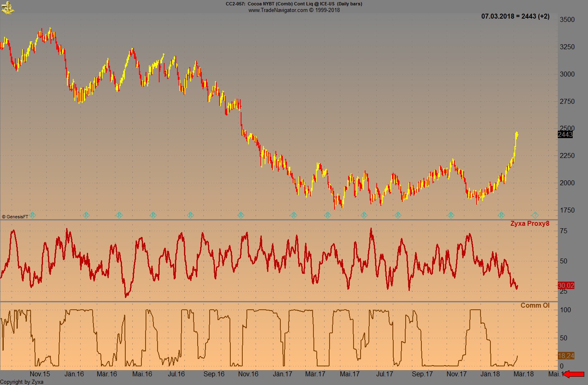Click the rollover marker above Jul.17
This screenshot has width=588, height=385.
[x=398, y=215]
